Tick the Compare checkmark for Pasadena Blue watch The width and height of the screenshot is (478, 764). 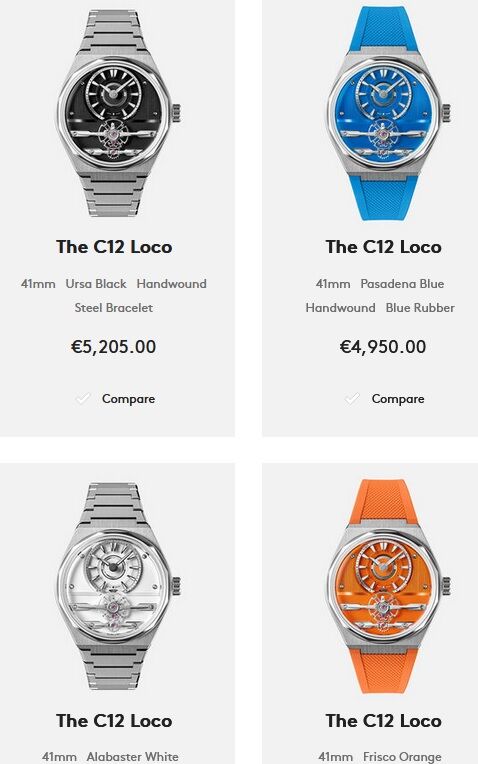352,399
